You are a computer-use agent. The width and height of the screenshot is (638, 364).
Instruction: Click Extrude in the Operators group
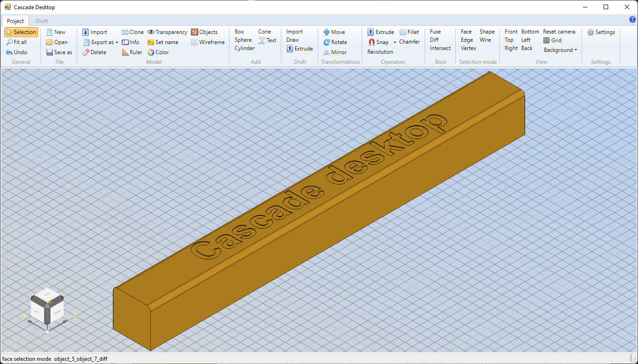pos(381,32)
